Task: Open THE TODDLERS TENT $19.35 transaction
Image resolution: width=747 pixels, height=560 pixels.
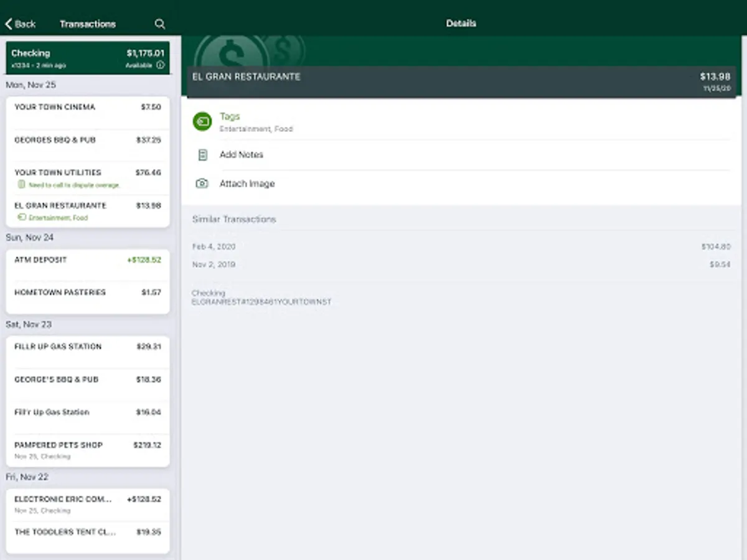Action: 88,537
